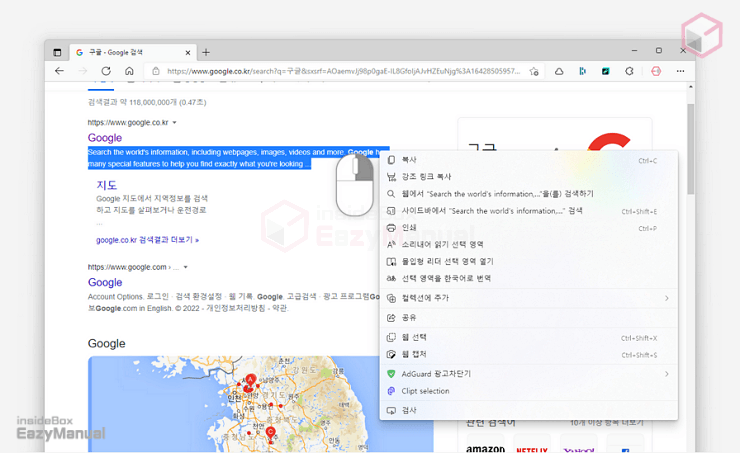Click the scrollbar up arrow
This screenshot has width=740, height=453.
(690, 87)
